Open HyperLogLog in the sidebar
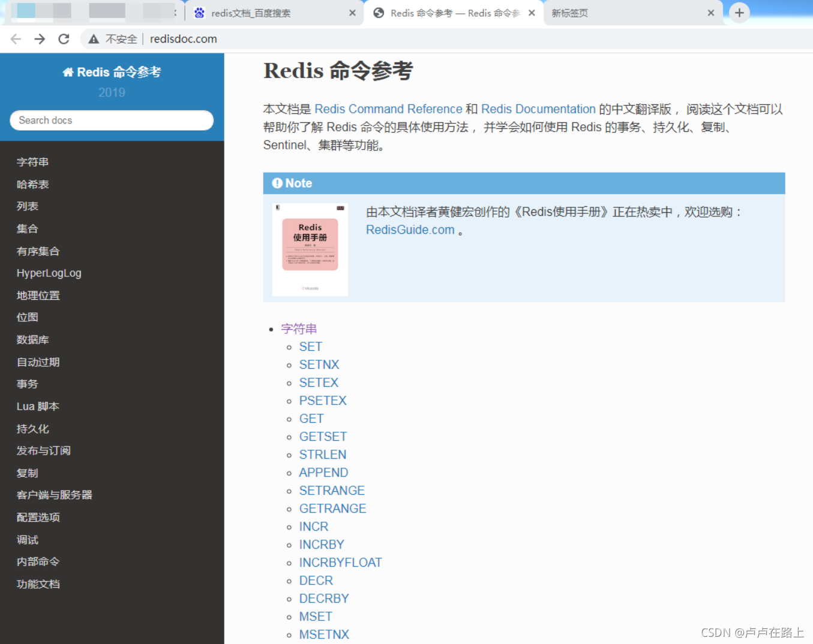 (x=49, y=273)
